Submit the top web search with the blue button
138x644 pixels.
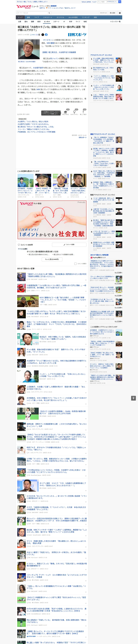pyautogui.click(x=120, y=2)
